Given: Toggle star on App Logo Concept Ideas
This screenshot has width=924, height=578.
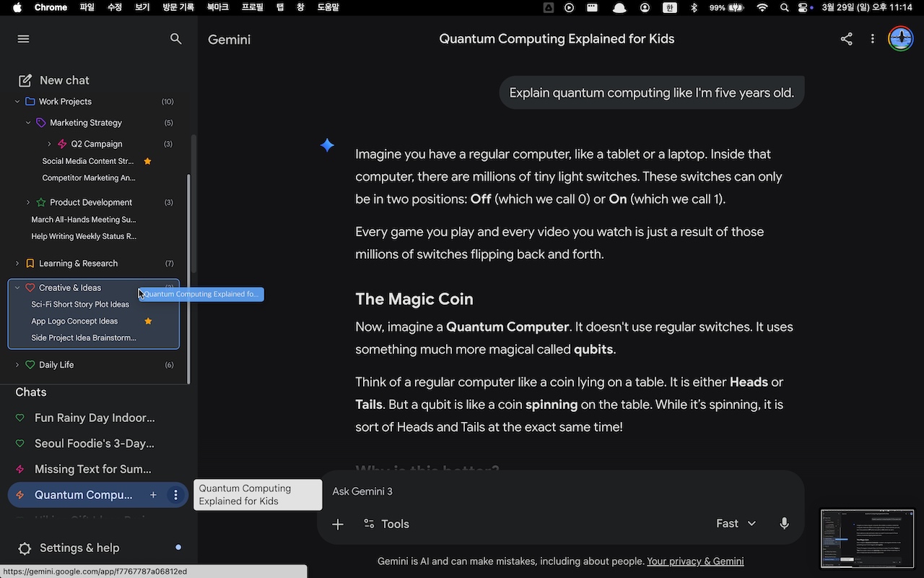Looking at the screenshot, I should coord(148,321).
